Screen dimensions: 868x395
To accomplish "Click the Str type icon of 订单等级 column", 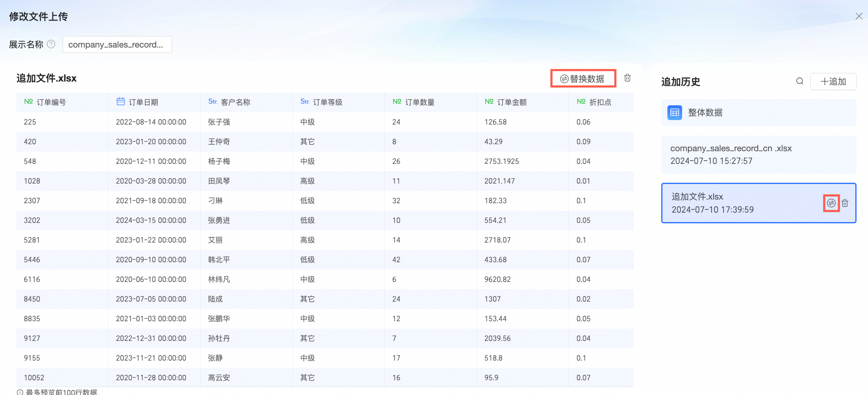I will [x=305, y=102].
